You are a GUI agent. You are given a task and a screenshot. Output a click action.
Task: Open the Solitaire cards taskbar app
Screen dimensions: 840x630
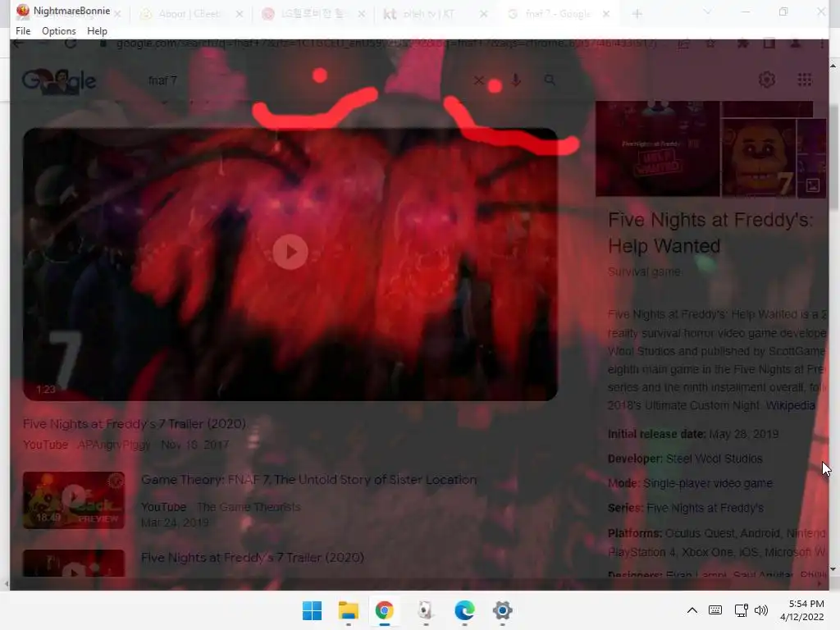click(425, 610)
